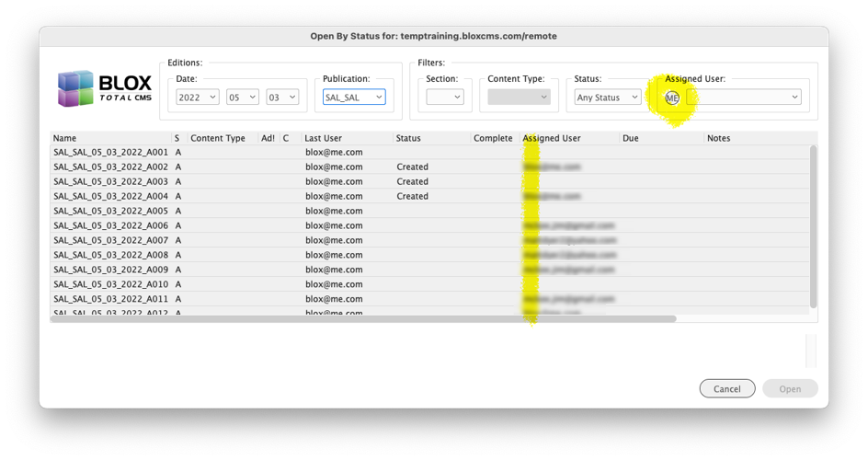Sort by the Complete column header

point(493,138)
